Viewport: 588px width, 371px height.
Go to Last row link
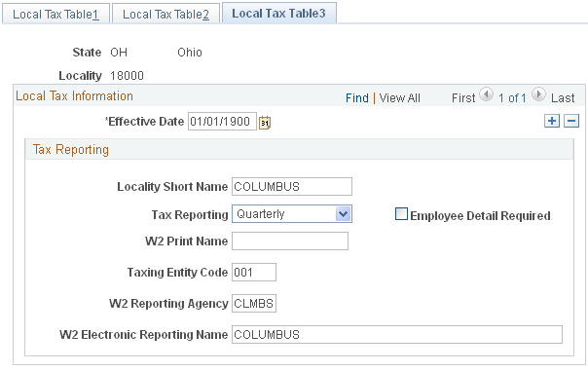(x=563, y=98)
